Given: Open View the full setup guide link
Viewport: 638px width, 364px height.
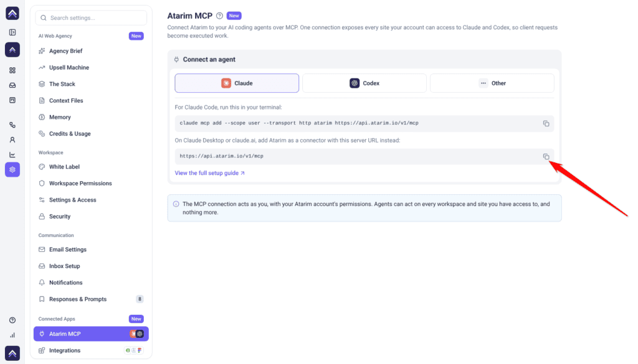Looking at the screenshot, I should 209,173.
